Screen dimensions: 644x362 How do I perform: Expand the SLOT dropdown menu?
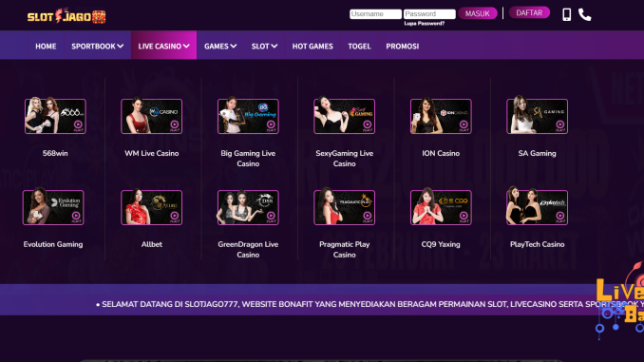[264, 46]
